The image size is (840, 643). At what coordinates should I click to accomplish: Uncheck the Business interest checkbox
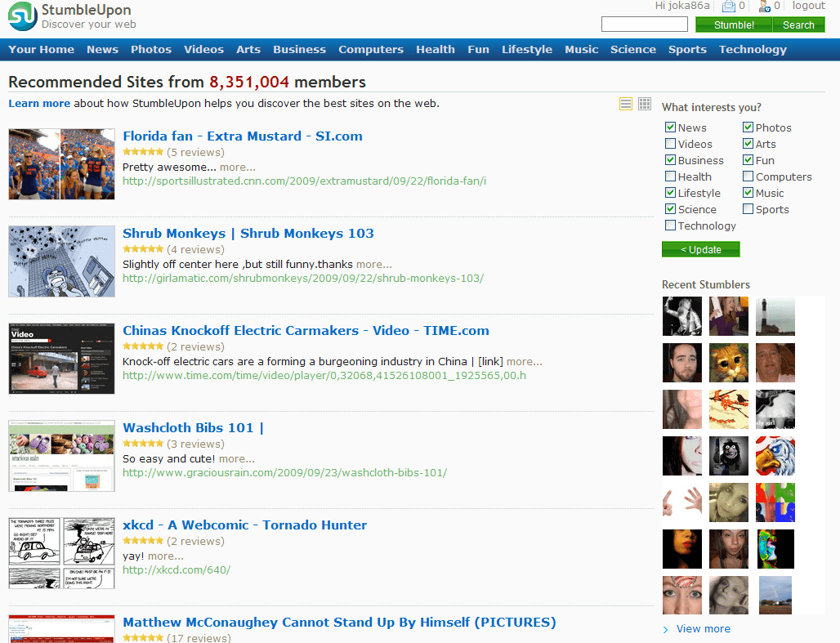click(x=670, y=160)
